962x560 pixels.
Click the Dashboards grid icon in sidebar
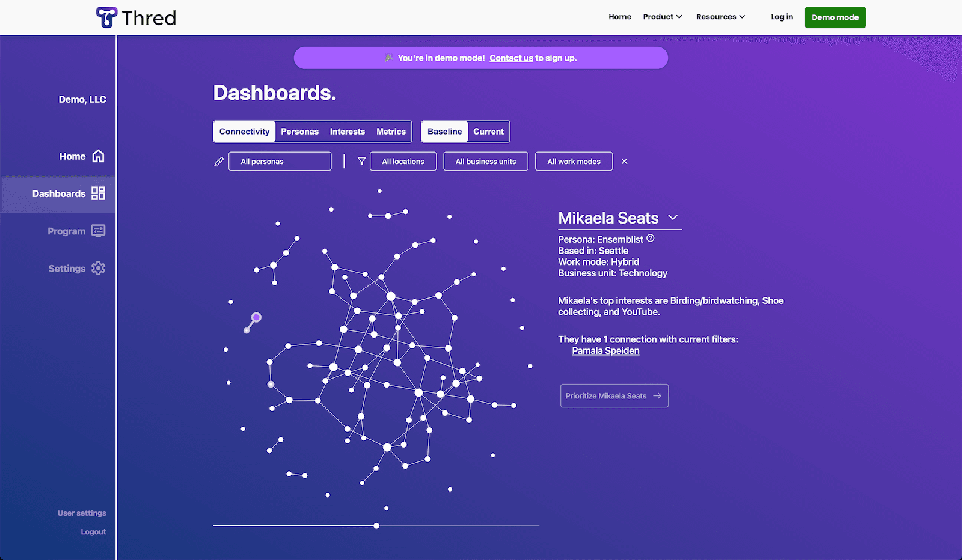tap(98, 193)
